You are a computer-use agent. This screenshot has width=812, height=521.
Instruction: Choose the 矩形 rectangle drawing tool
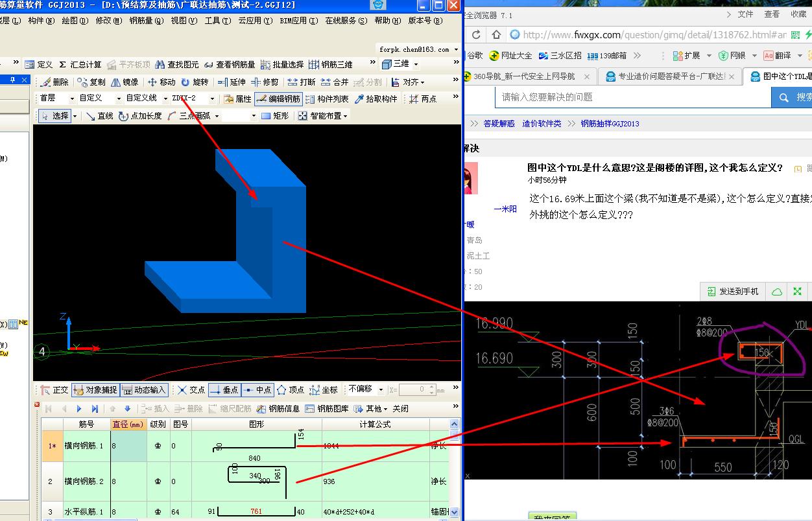(275, 116)
